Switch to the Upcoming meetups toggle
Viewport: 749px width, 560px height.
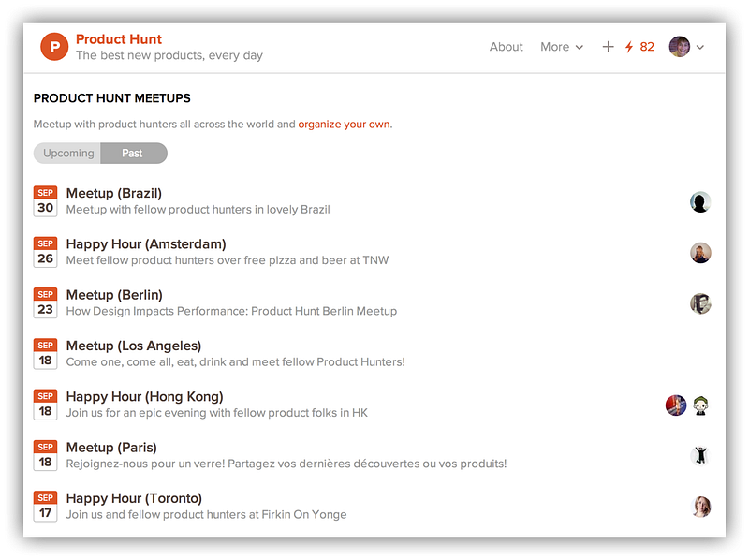pyautogui.click(x=67, y=154)
